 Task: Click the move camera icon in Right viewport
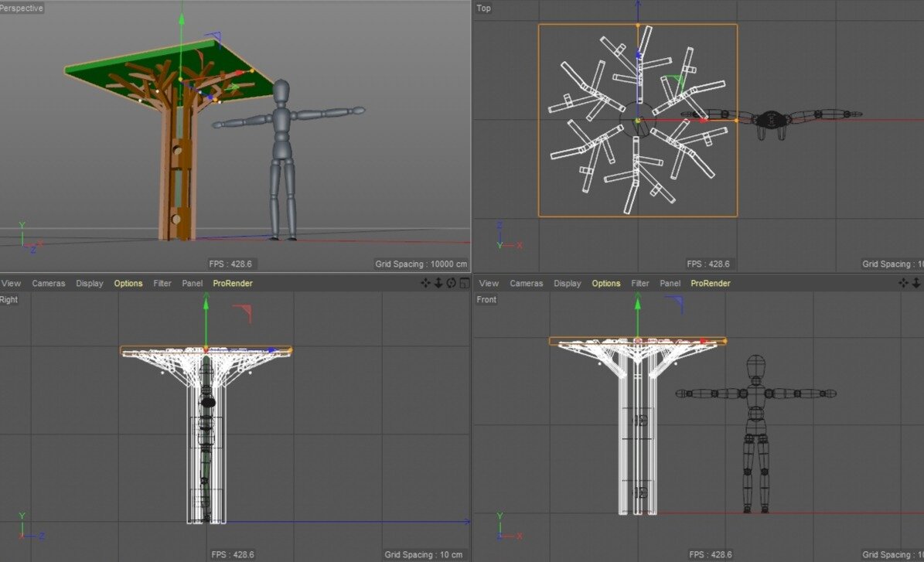click(x=425, y=284)
